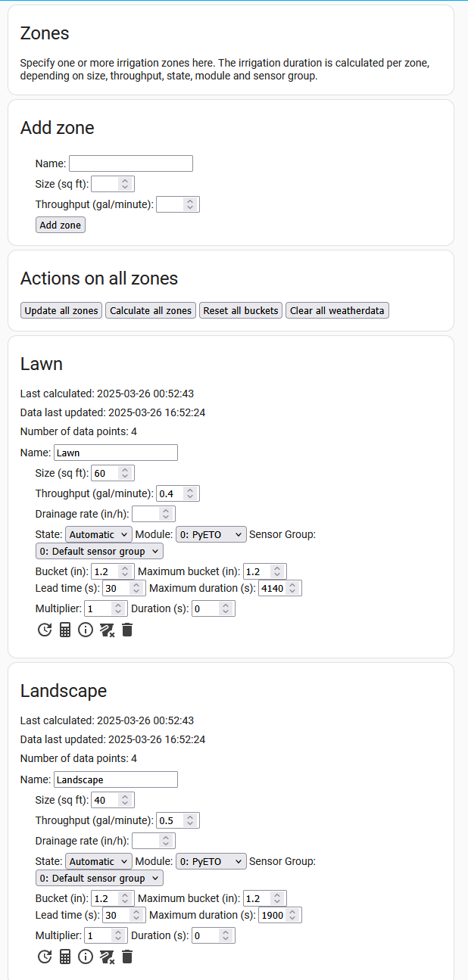This screenshot has width=468, height=980.
Task: Click the calculator icon for Lawn zone
Action: point(65,630)
